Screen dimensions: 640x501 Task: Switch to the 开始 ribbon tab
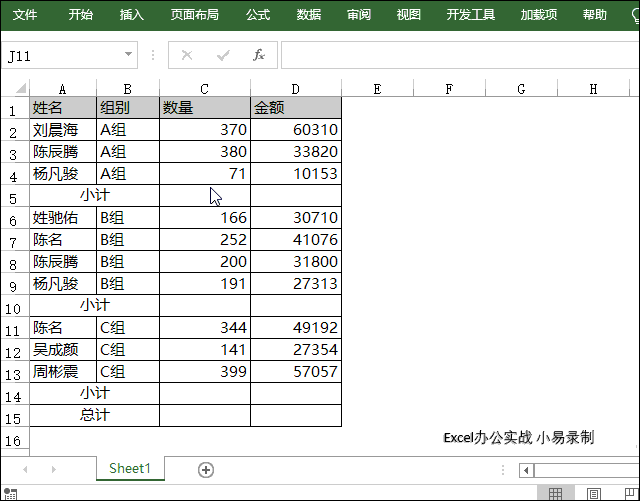point(80,15)
